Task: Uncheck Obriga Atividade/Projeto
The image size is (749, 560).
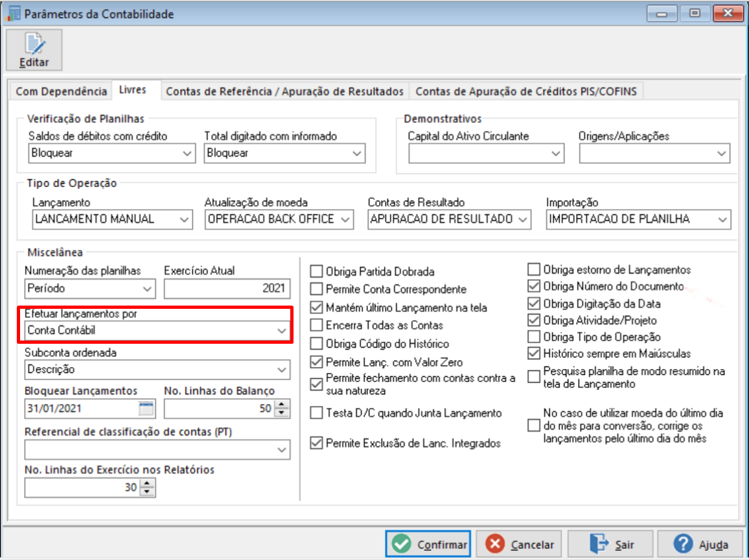Action: tap(534, 320)
